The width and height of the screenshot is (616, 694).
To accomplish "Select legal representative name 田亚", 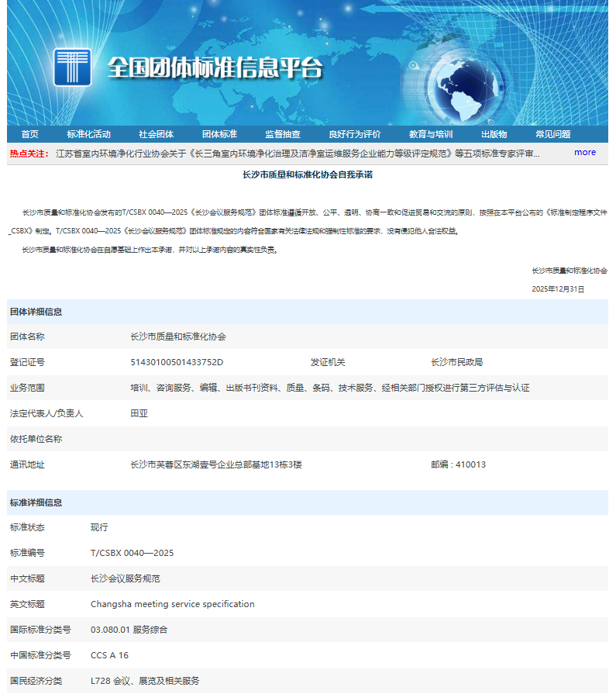I will [139, 414].
